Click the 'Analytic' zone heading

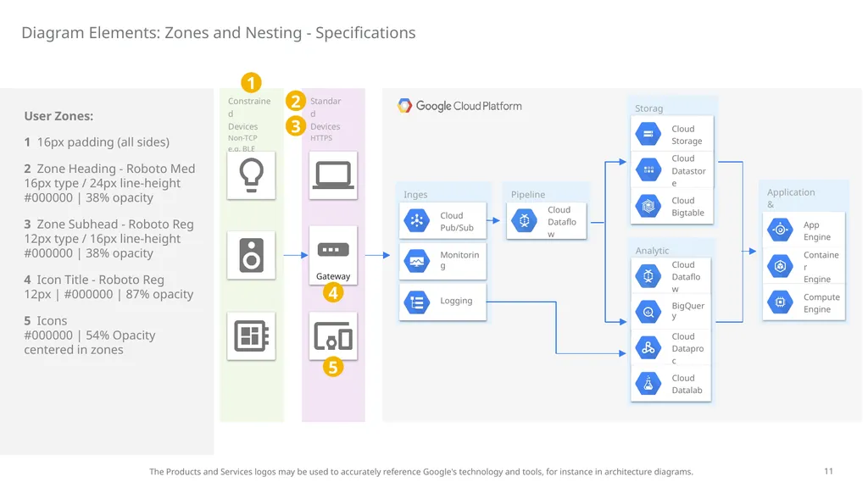pyautogui.click(x=652, y=251)
